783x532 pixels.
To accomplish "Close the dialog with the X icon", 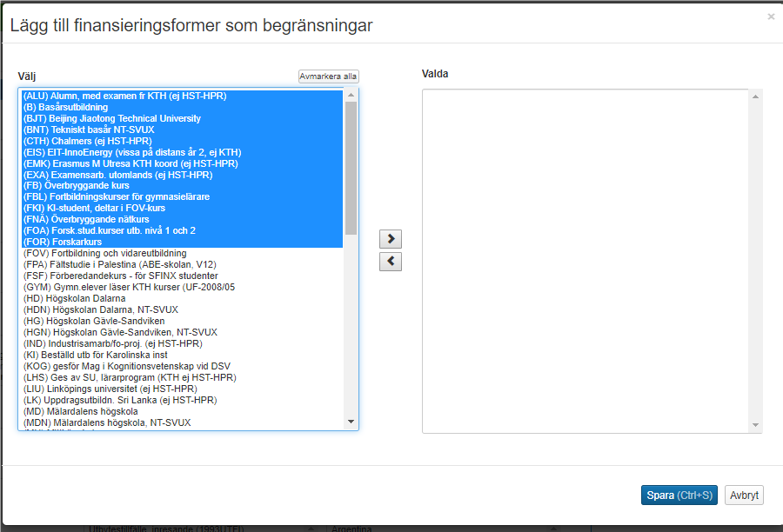I will click(x=770, y=17).
